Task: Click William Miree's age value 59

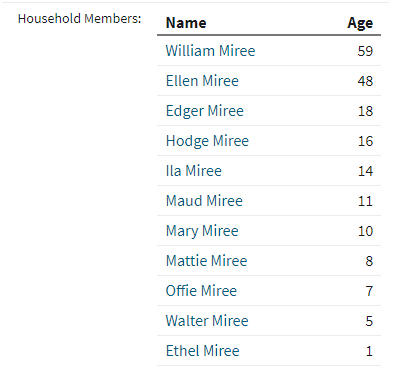Action: tap(365, 51)
